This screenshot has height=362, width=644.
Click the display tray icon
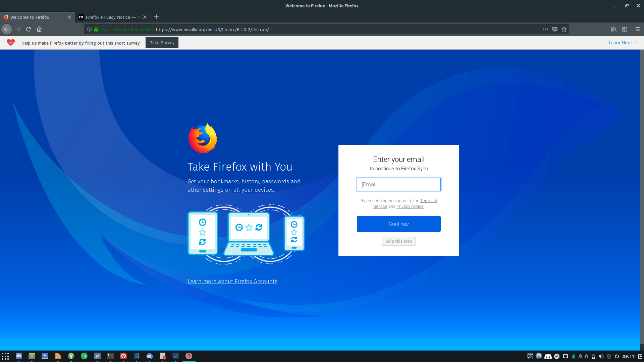click(x=566, y=356)
